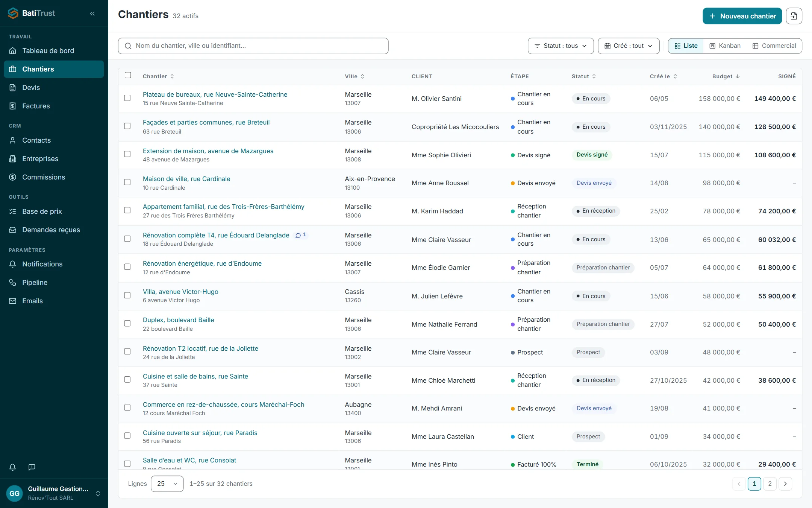The height and width of the screenshot is (508, 812).
Task: Check the Villa, avenue Victor-Hugo row checkbox
Action: 127,295
